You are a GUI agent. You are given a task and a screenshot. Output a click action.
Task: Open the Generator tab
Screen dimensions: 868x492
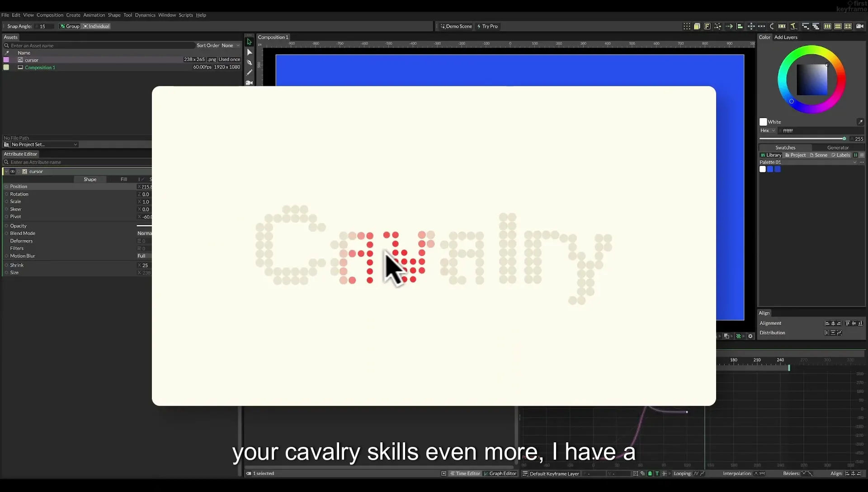[838, 147]
